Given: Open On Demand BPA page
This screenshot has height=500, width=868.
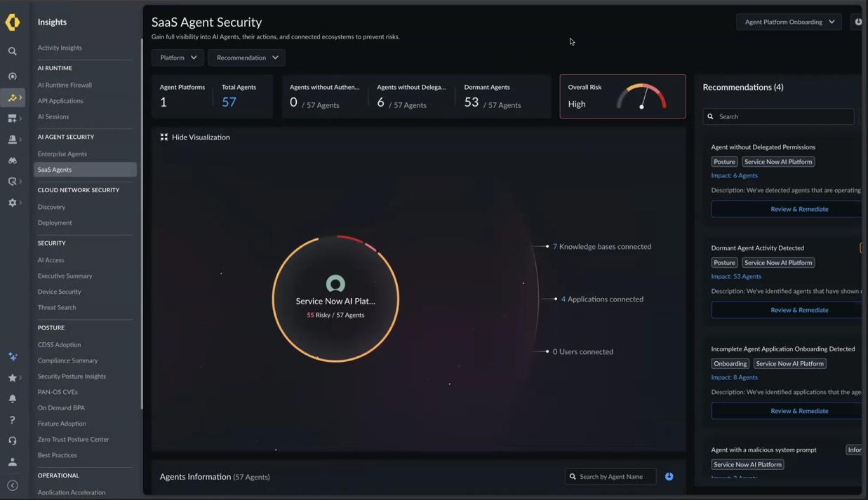Looking at the screenshot, I should click(x=61, y=407).
